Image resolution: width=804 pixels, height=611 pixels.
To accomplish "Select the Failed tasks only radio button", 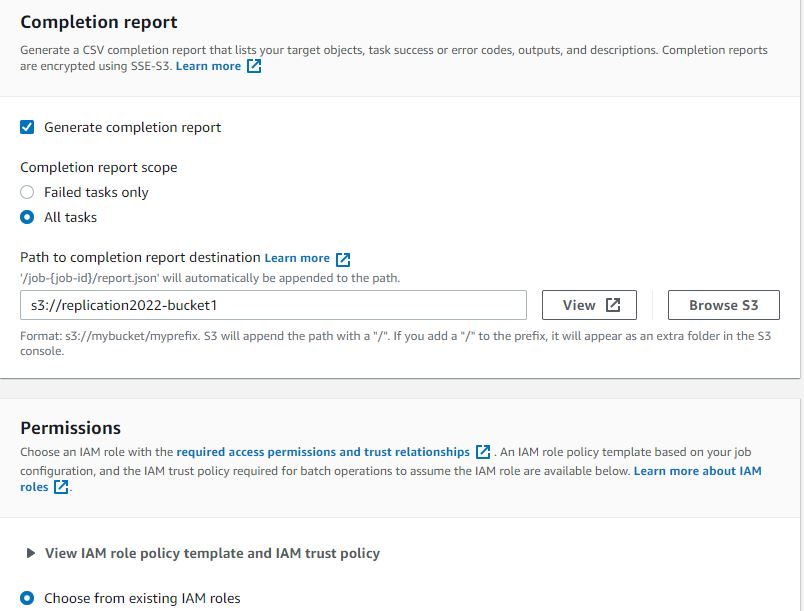I will point(27,192).
